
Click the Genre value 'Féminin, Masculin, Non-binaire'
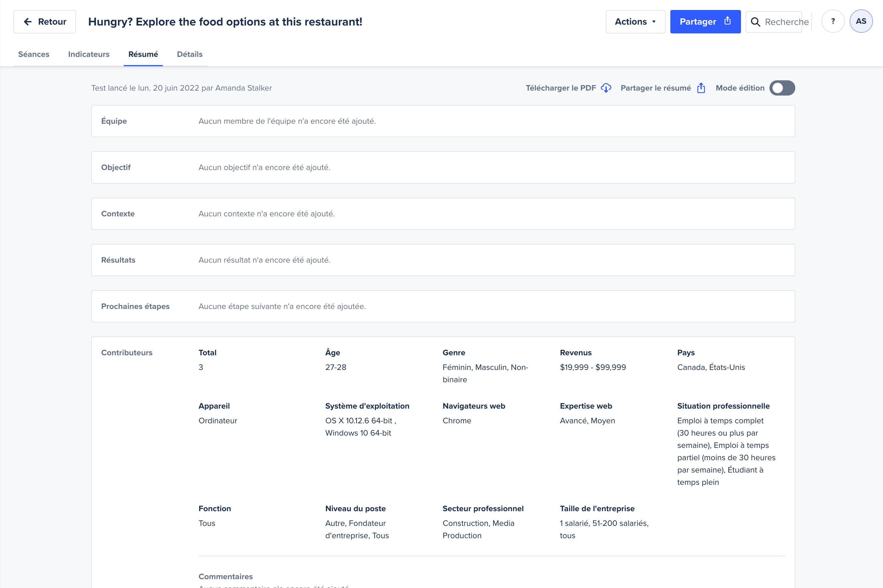(486, 373)
